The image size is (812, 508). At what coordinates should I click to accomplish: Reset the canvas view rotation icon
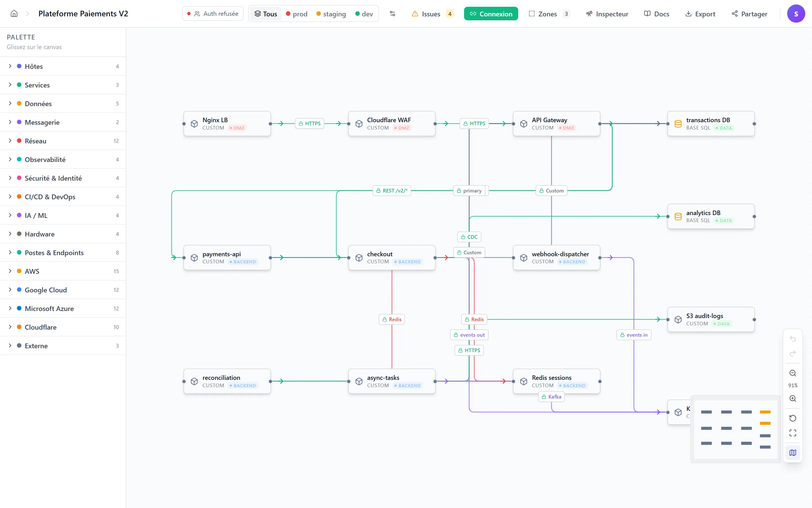click(793, 418)
